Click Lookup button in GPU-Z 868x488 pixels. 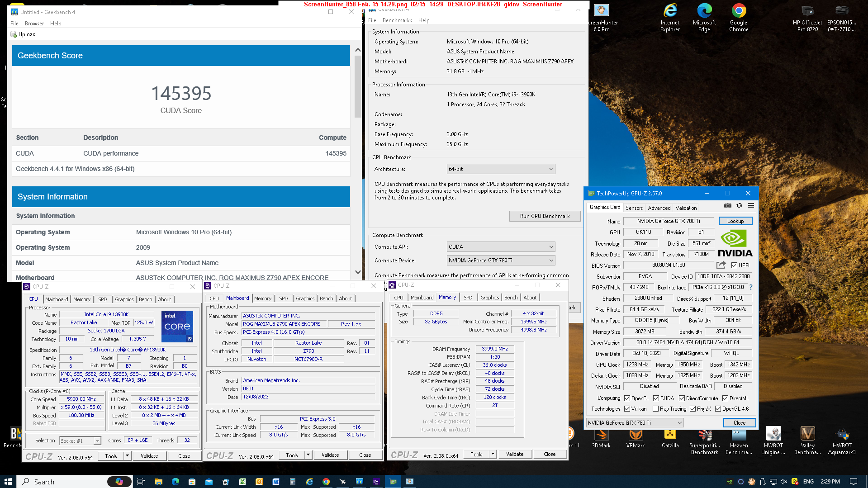[x=735, y=221]
